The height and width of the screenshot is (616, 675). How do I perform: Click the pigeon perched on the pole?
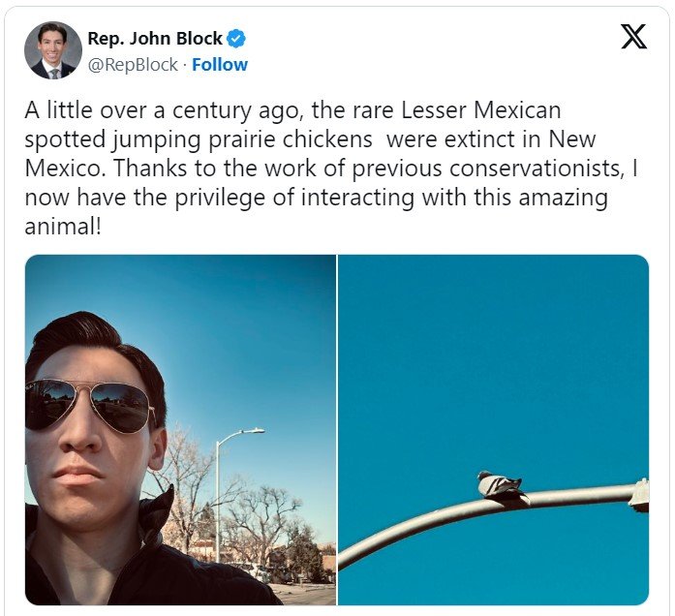coord(502,485)
